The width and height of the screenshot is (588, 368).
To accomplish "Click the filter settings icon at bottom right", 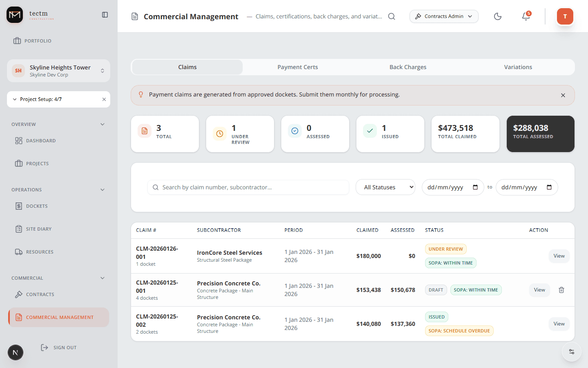I will [571, 351].
